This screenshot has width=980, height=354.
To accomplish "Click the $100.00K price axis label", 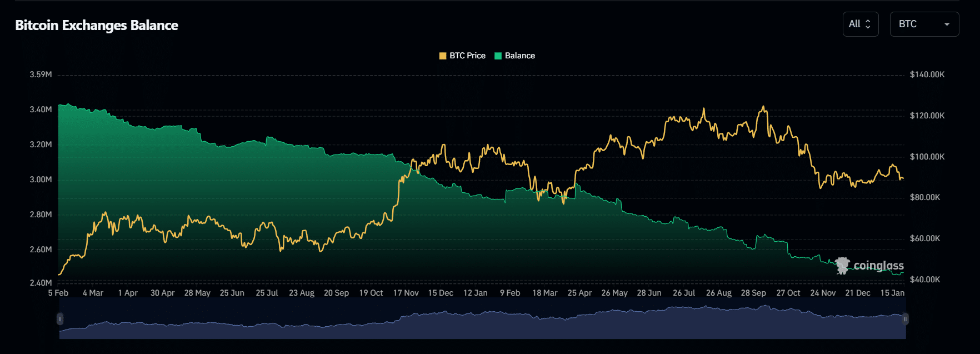I will click(927, 157).
